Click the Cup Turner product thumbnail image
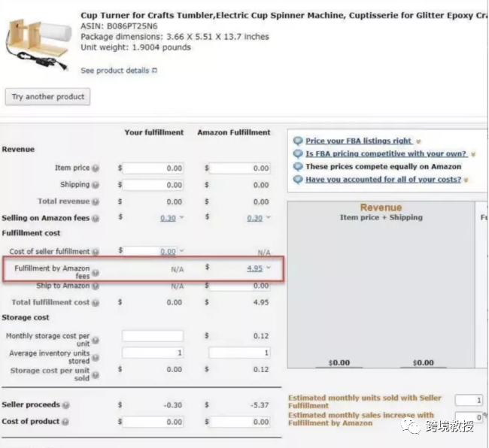 click(x=38, y=44)
